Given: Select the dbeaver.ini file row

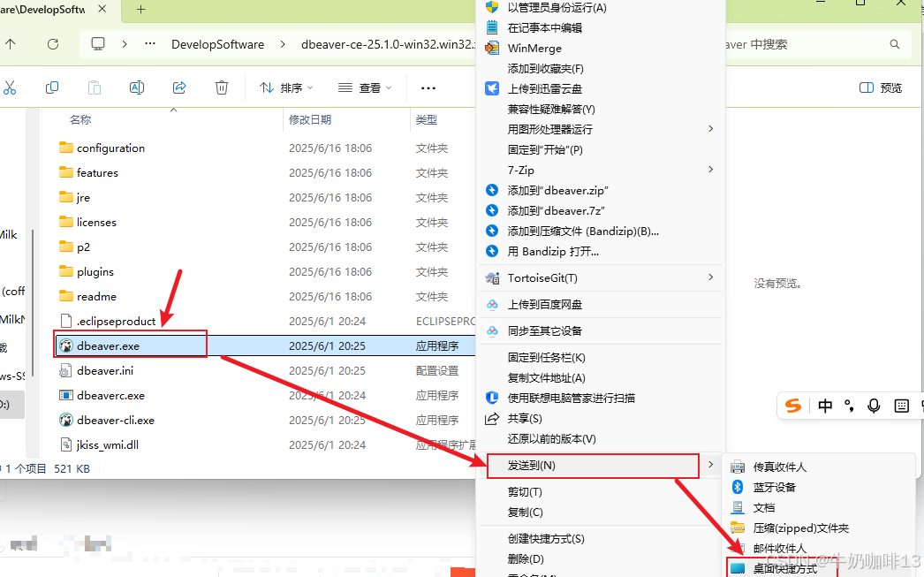Looking at the screenshot, I should tap(265, 371).
